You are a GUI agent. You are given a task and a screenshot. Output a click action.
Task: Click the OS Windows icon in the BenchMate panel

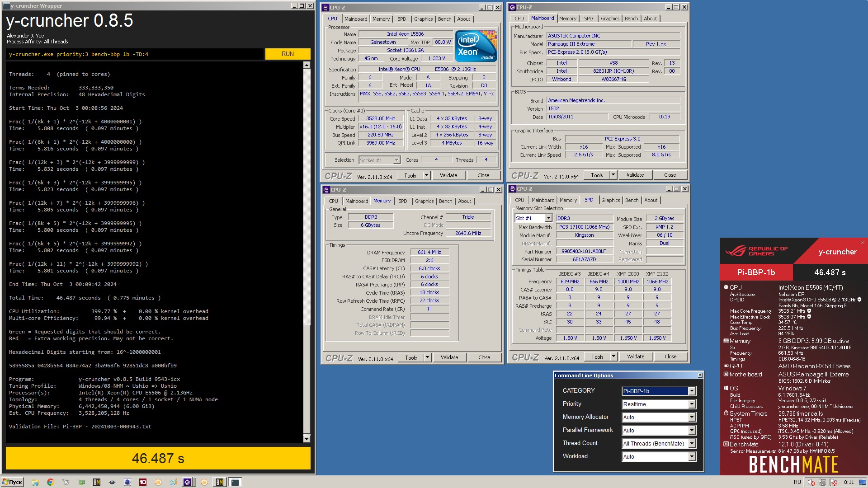point(726,388)
